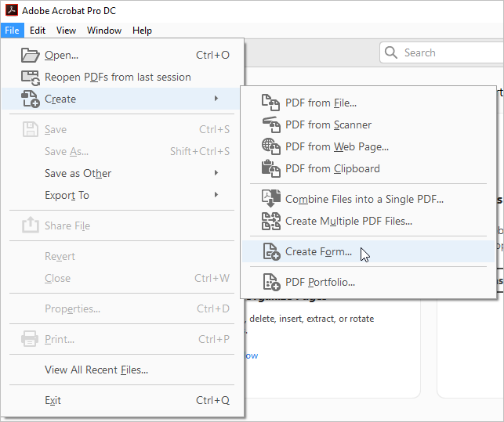Open the View menu
The height and width of the screenshot is (422, 504).
[x=66, y=31]
